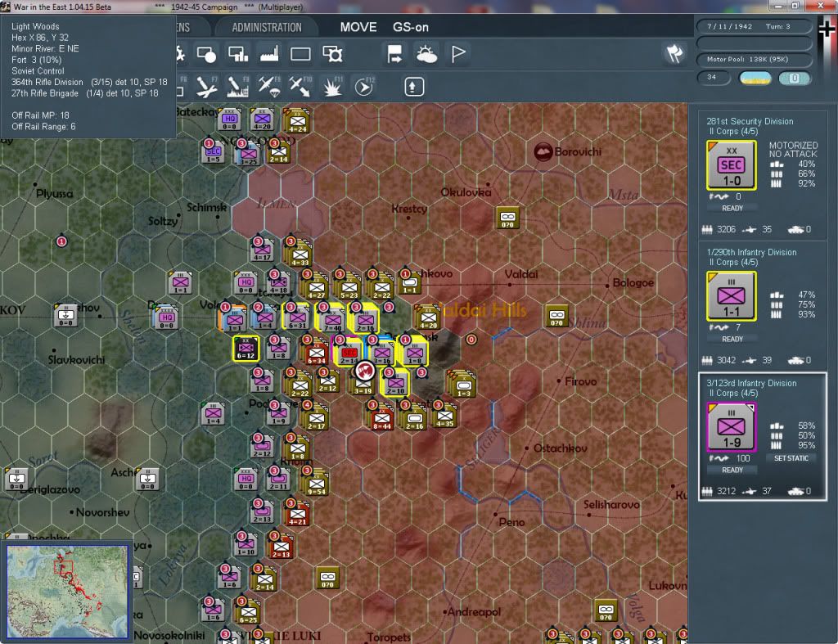
Task: Click the Toropets town label
Action: click(x=389, y=637)
